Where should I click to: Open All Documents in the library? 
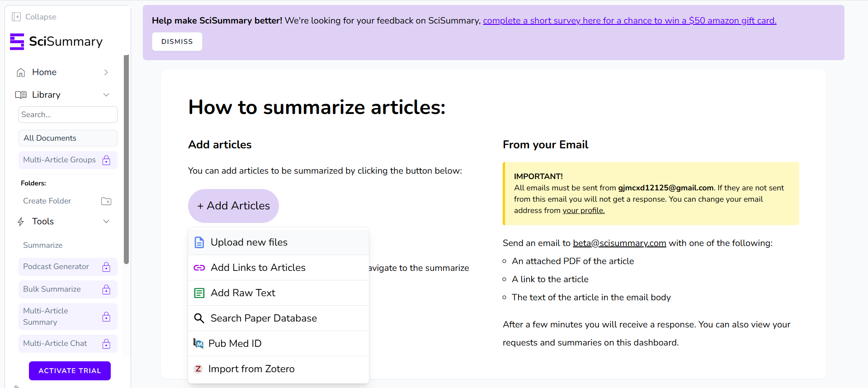[x=68, y=138]
